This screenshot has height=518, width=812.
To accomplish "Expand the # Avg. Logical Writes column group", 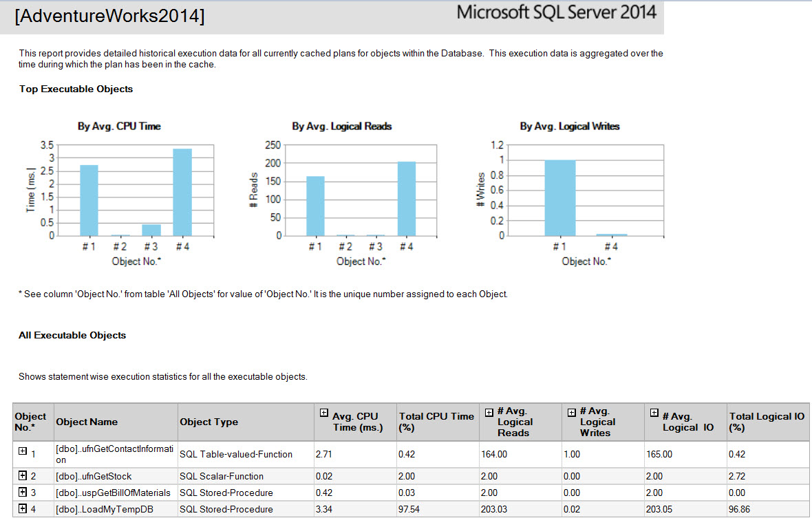I will pos(572,413).
